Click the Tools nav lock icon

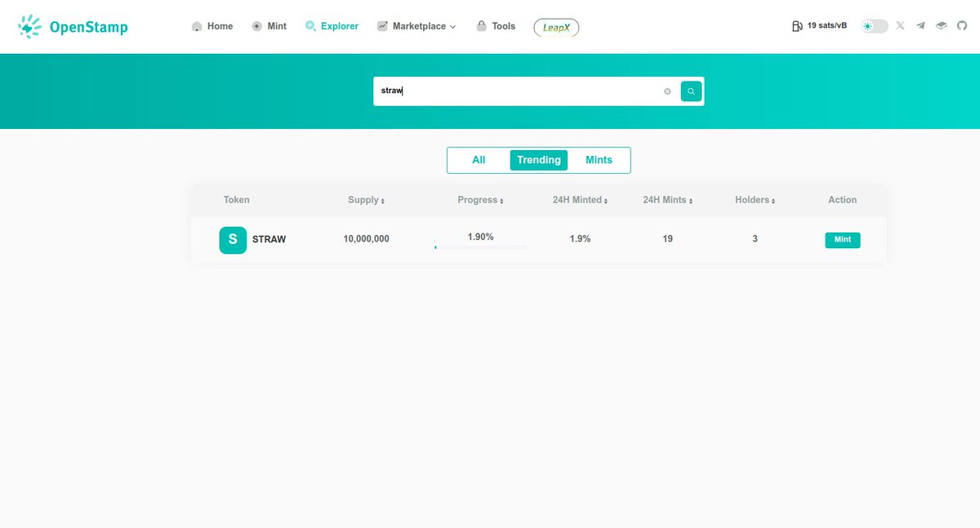[x=482, y=26]
